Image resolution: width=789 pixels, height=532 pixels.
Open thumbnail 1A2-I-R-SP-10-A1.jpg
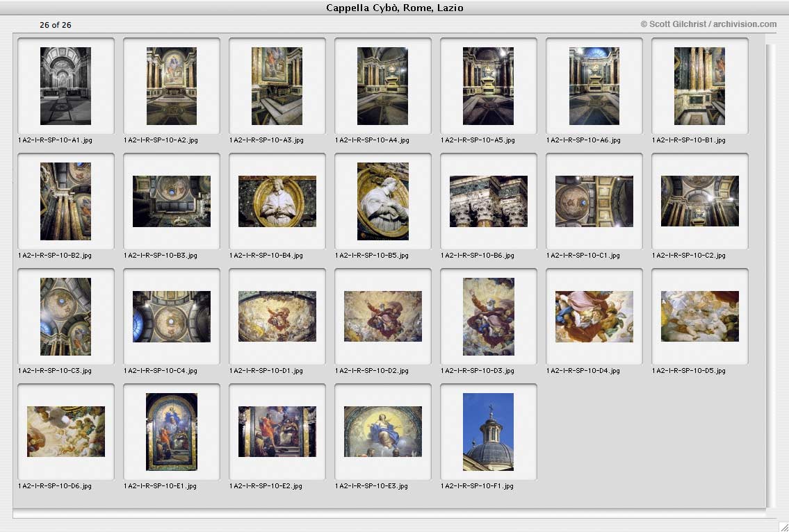(x=65, y=86)
